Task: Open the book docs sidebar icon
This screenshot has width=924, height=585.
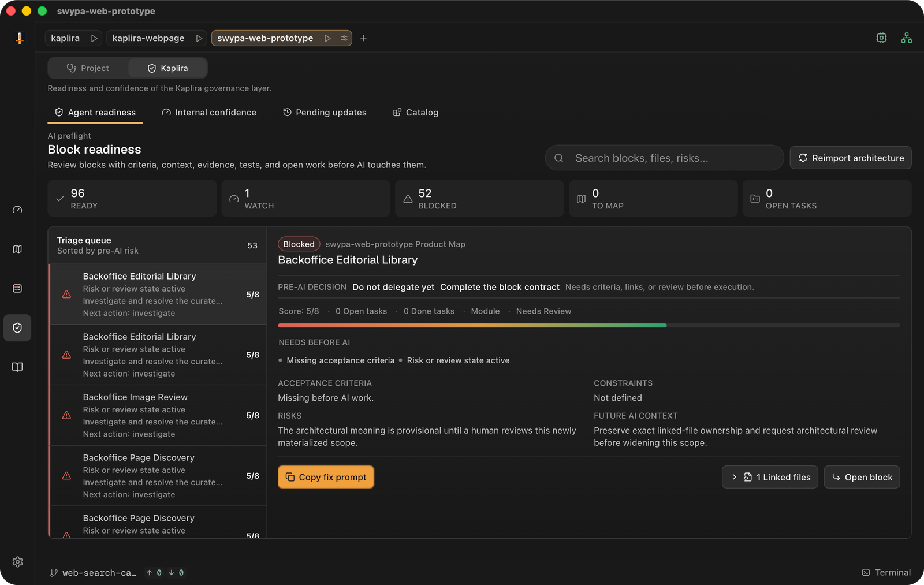Action: (17, 367)
